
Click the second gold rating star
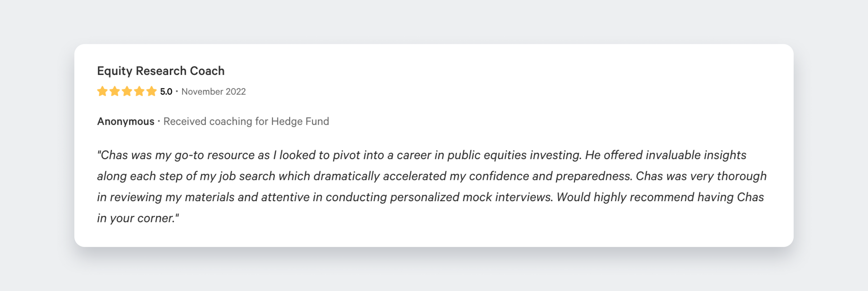tap(115, 91)
